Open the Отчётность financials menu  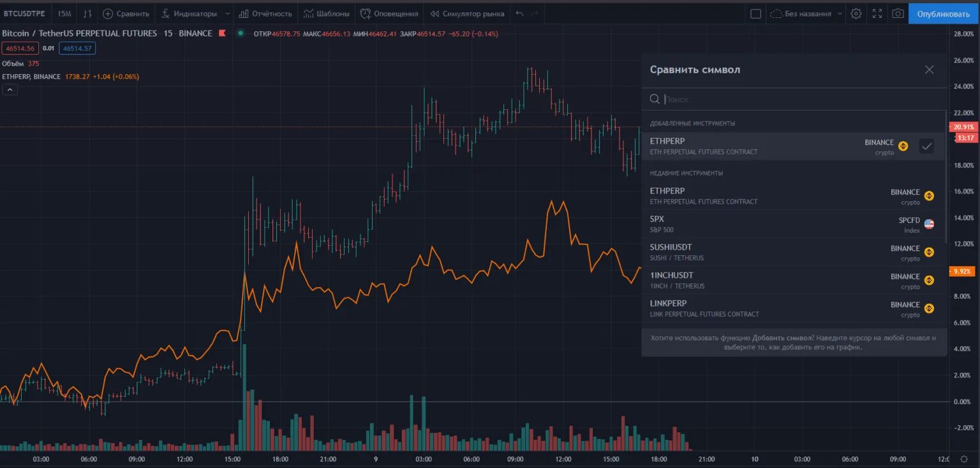click(x=265, y=13)
